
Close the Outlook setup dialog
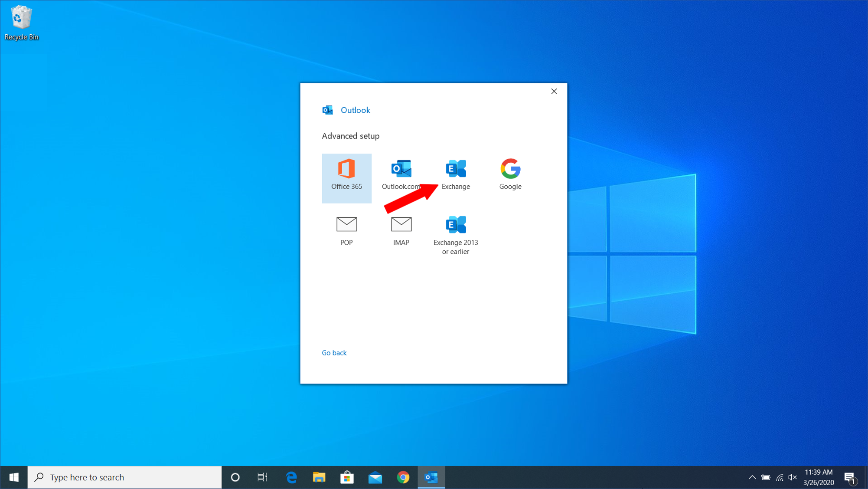tap(554, 91)
